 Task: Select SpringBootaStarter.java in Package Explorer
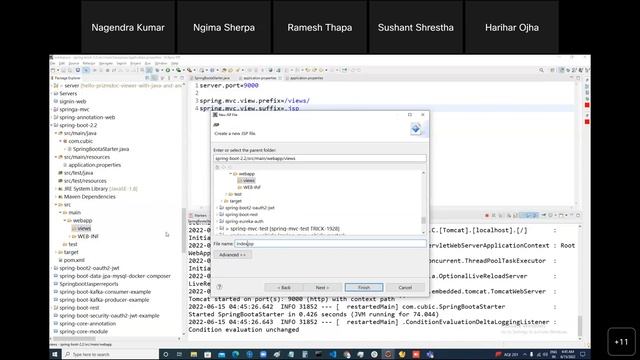click(101, 149)
